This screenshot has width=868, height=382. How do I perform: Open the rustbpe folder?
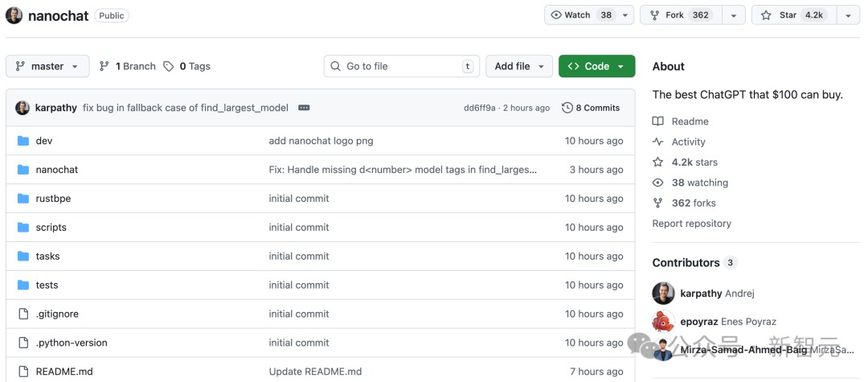[53, 199]
